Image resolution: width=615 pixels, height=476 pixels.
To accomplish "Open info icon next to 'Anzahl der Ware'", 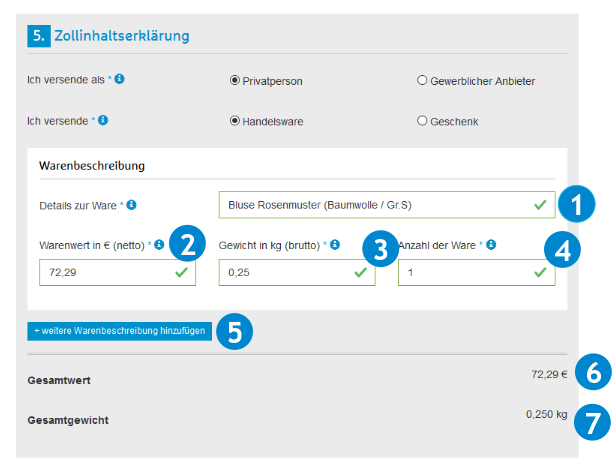I will 491,243.
